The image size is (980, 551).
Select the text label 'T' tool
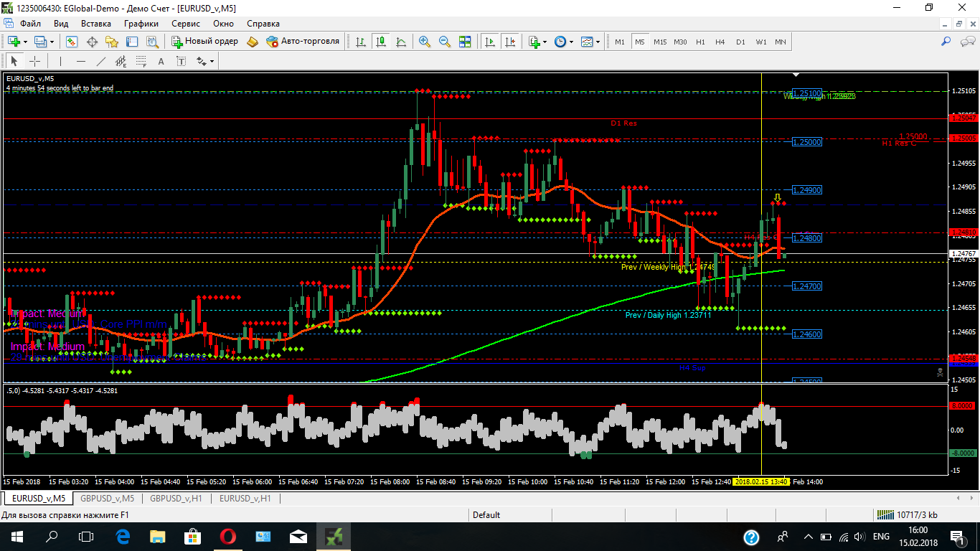(181, 61)
